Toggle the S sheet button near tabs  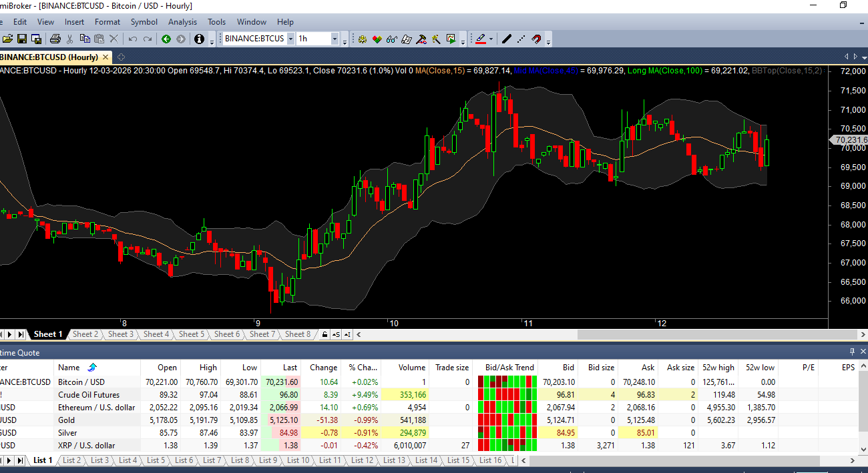(x=337, y=334)
